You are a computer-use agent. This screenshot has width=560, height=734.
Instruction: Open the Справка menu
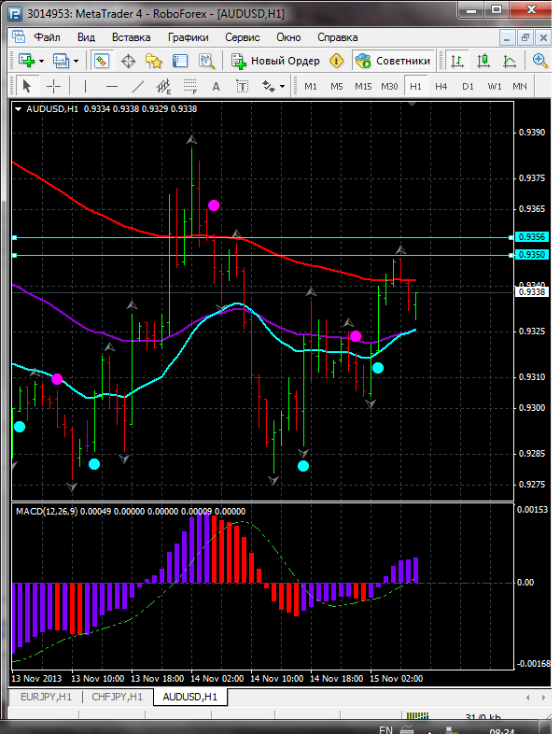(x=338, y=37)
